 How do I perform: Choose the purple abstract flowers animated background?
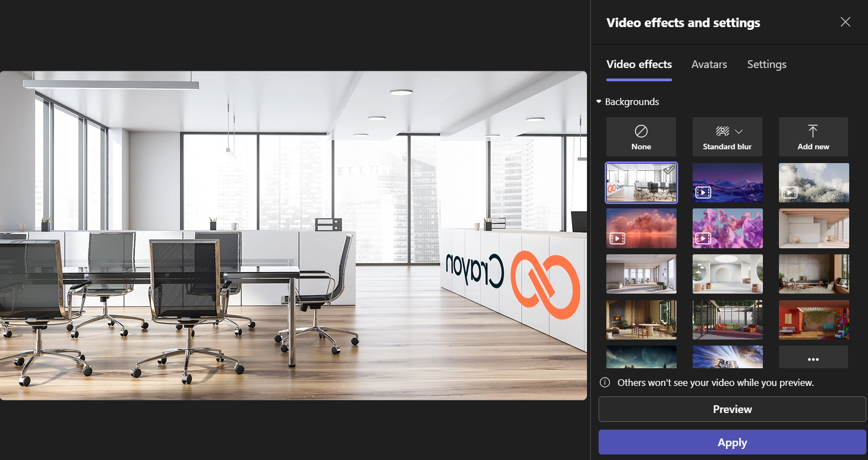pos(727,228)
